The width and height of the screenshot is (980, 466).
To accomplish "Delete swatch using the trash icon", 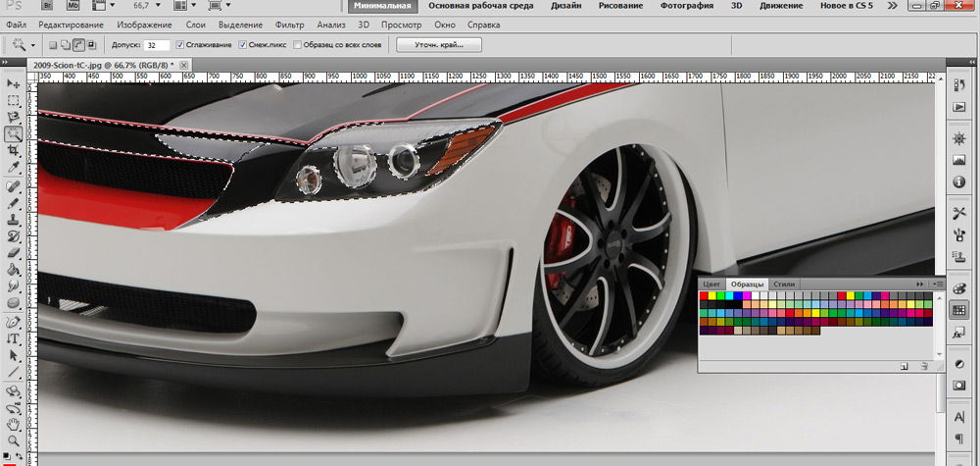I will coord(923,366).
